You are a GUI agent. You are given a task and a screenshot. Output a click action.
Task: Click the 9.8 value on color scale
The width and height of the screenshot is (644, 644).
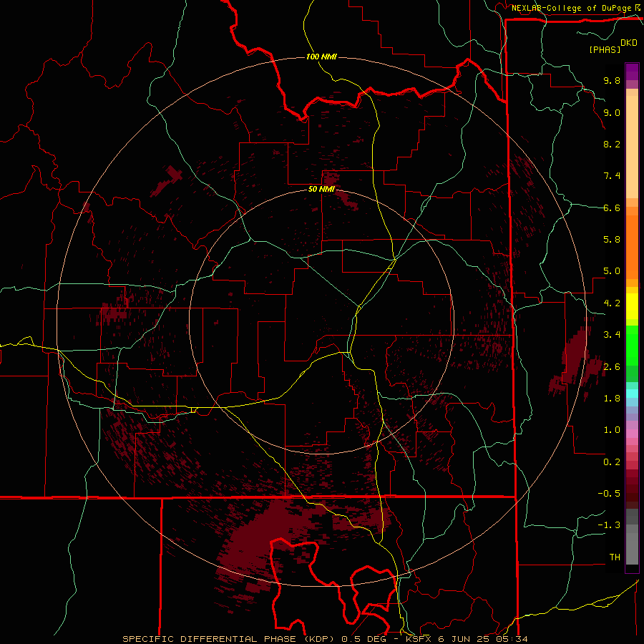612,80
